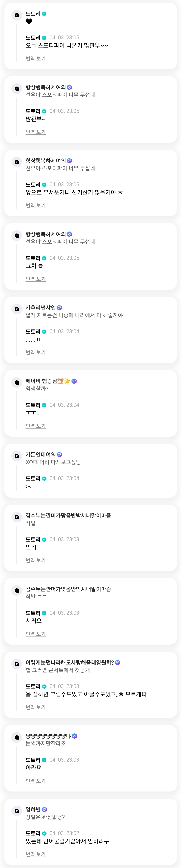Click 번역 보기 under "그치 ㅎ"
The width and height of the screenshot is (181, 868).
pos(35,279)
